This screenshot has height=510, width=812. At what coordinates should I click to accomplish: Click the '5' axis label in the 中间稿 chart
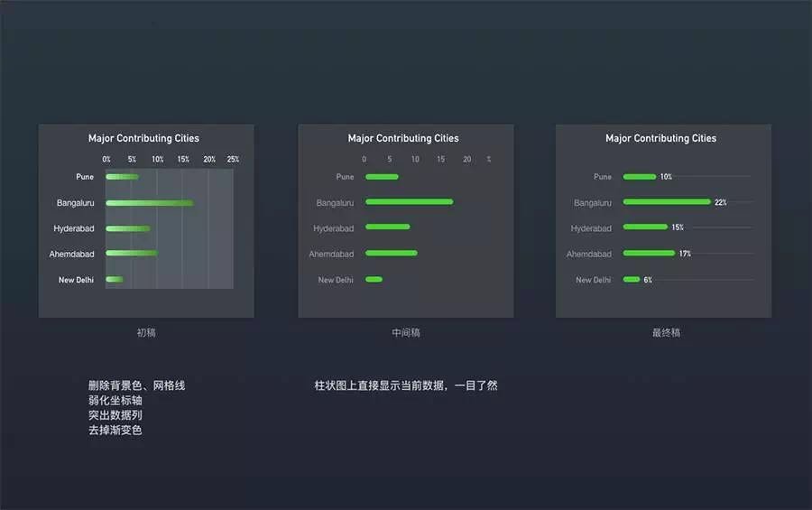coord(390,159)
